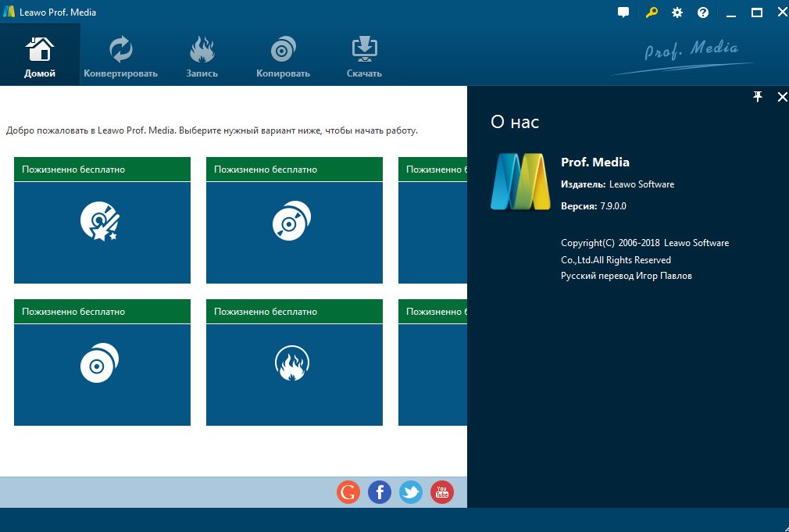This screenshot has width=789, height=532.
Task: Open the Конвертировать tab
Action: pyautogui.click(x=121, y=55)
